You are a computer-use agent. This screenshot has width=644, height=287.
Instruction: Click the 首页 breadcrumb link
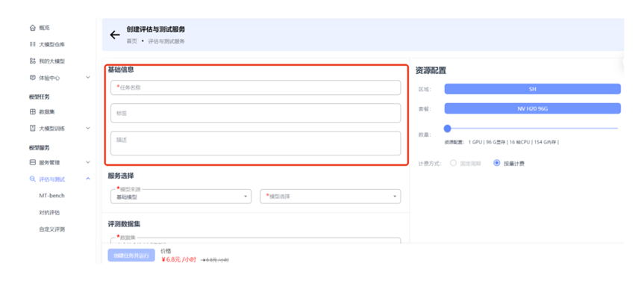tap(131, 42)
